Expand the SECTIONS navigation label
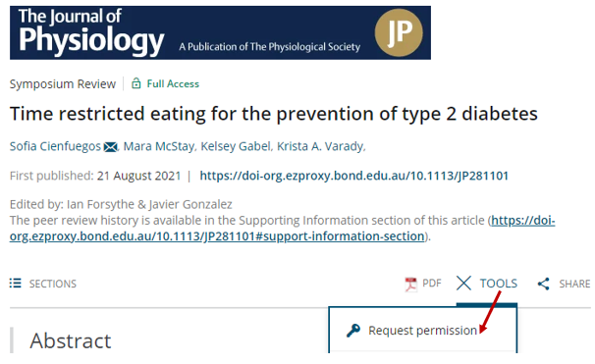Viewport: 595px width, 364px height. (53, 284)
